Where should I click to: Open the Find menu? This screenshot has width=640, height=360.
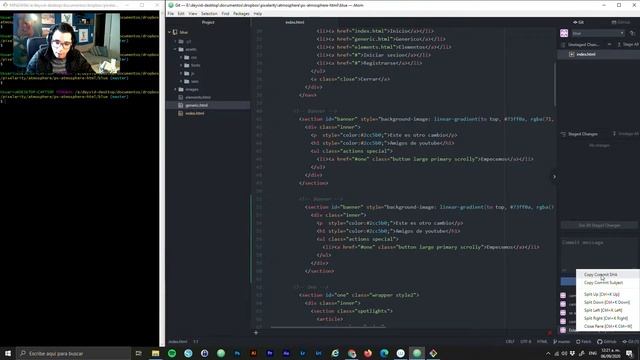(225, 13)
